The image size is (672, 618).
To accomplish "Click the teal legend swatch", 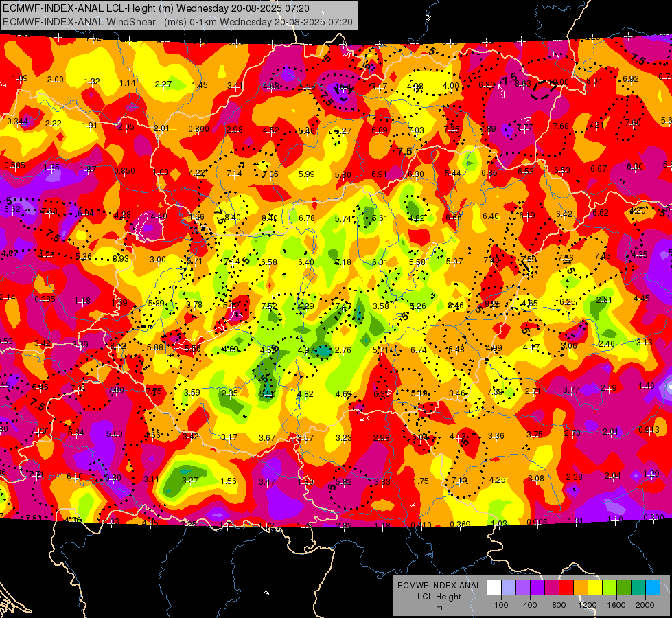I will tap(638, 588).
